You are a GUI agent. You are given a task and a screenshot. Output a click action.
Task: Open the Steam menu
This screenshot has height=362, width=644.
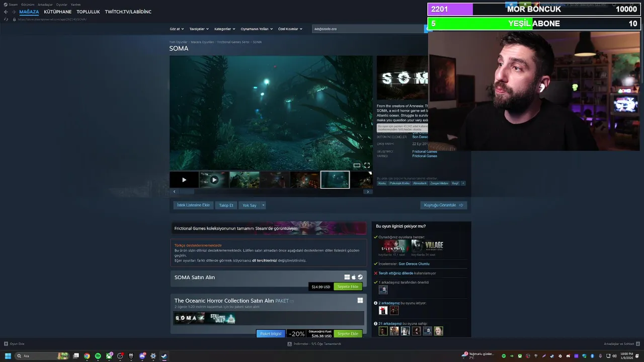coord(13,5)
